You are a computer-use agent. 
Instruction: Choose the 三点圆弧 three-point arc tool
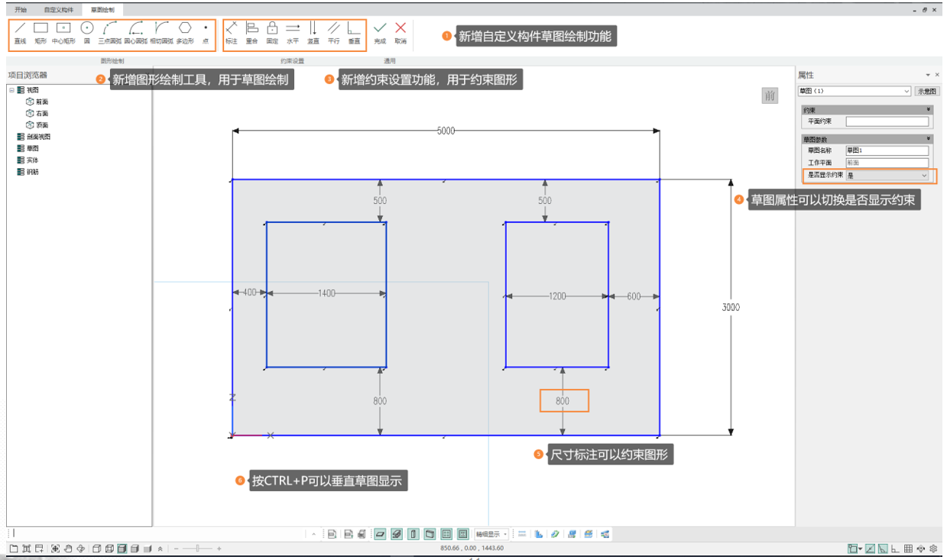click(x=109, y=32)
